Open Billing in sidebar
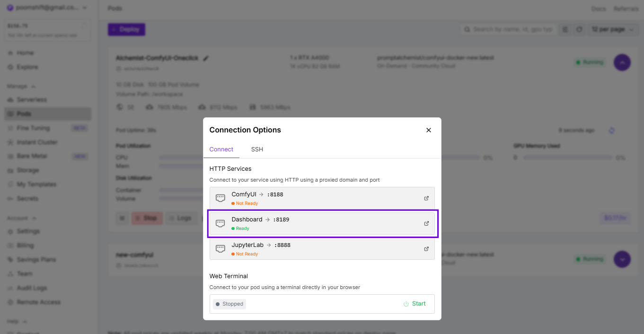Image resolution: width=644 pixels, height=334 pixels. click(25, 246)
